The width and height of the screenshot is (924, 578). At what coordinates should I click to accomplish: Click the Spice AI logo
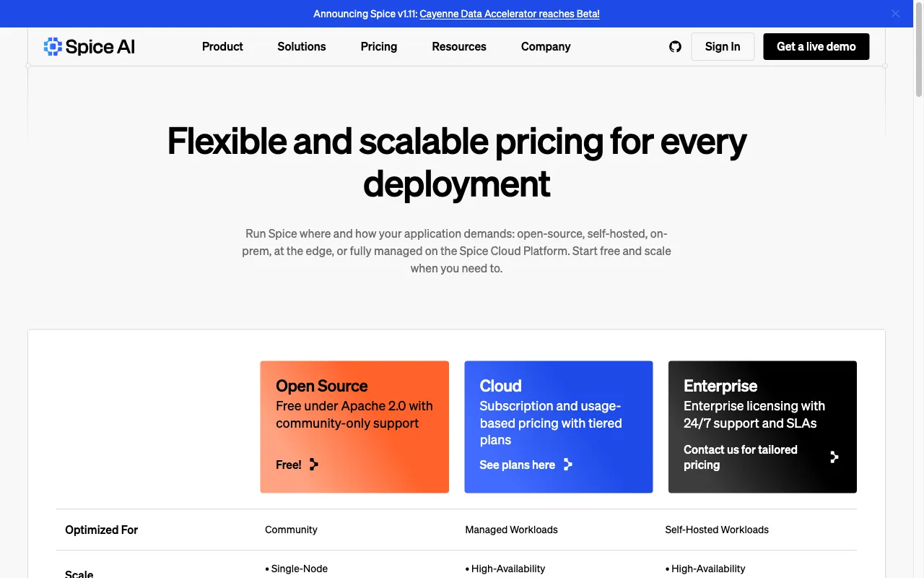(90, 46)
